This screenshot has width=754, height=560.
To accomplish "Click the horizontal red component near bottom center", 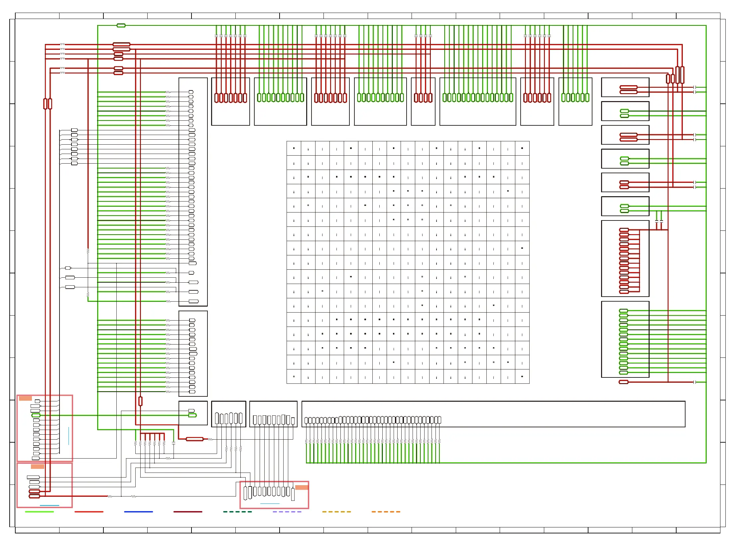I will click(x=194, y=439).
